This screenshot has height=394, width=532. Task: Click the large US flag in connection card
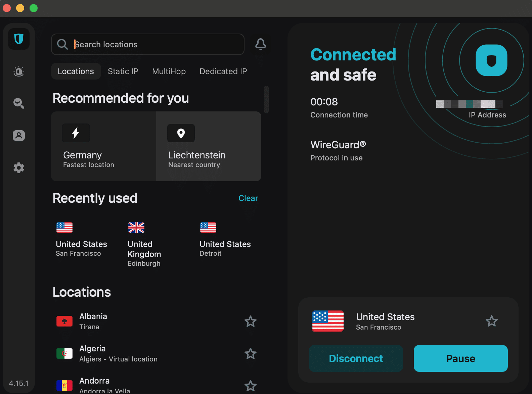(328, 321)
